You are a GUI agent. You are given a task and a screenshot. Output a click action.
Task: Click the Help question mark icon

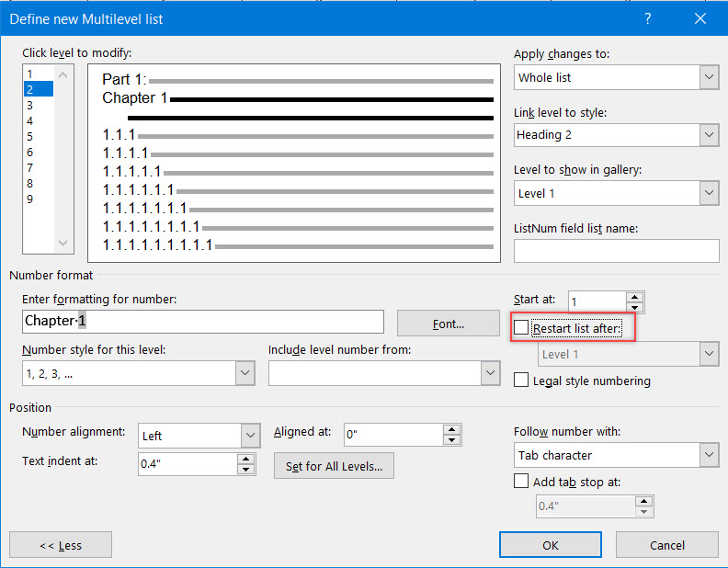(648, 18)
